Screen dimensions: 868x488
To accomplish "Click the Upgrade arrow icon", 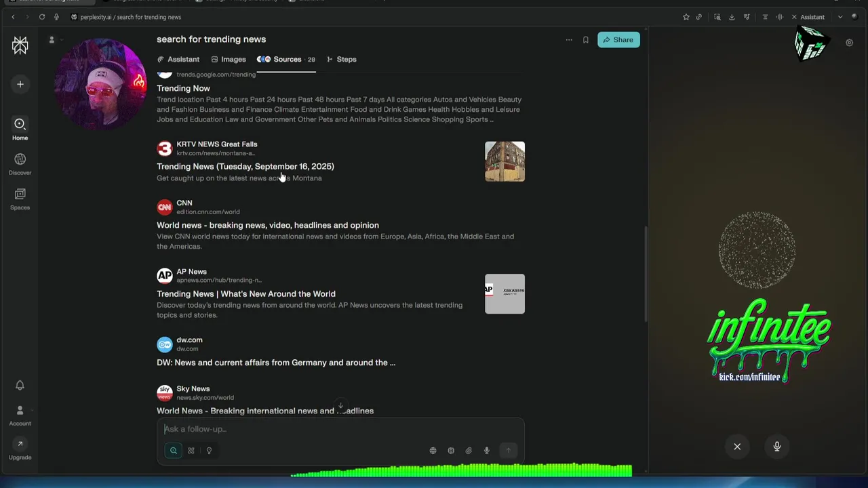I will point(20,444).
